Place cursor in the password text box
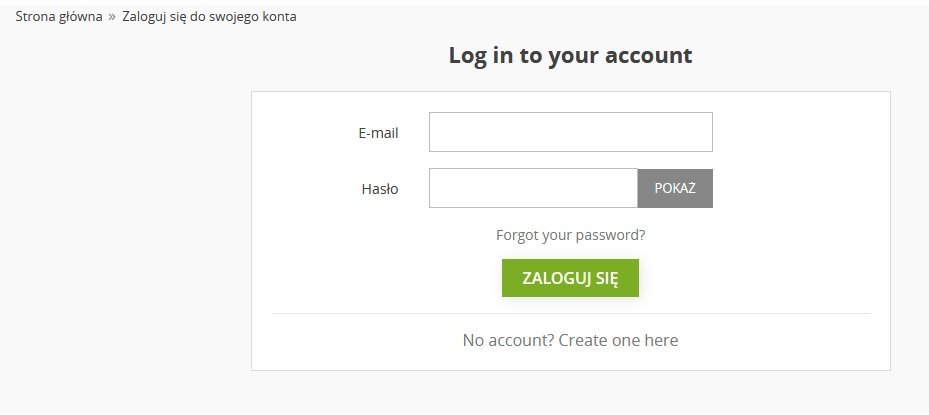 [533, 188]
